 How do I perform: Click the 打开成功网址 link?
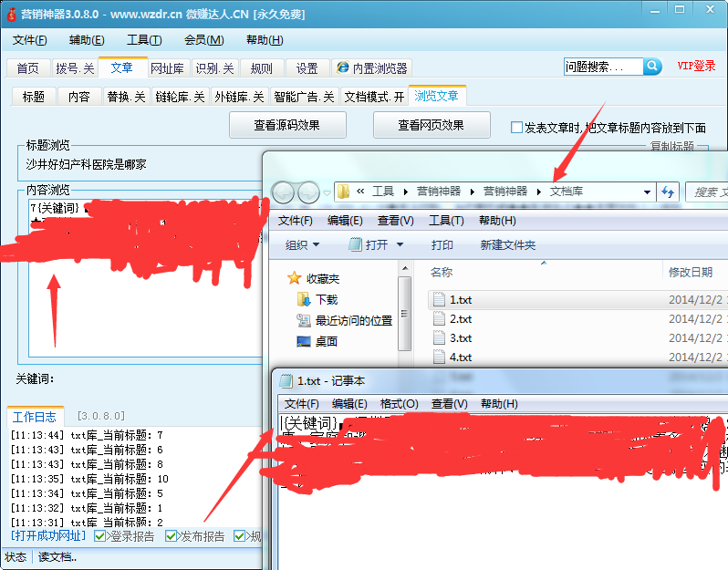[x=47, y=536]
